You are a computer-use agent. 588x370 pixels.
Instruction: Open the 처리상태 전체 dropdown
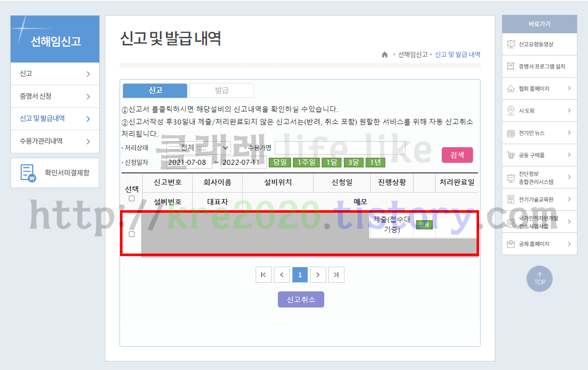(x=198, y=148)
